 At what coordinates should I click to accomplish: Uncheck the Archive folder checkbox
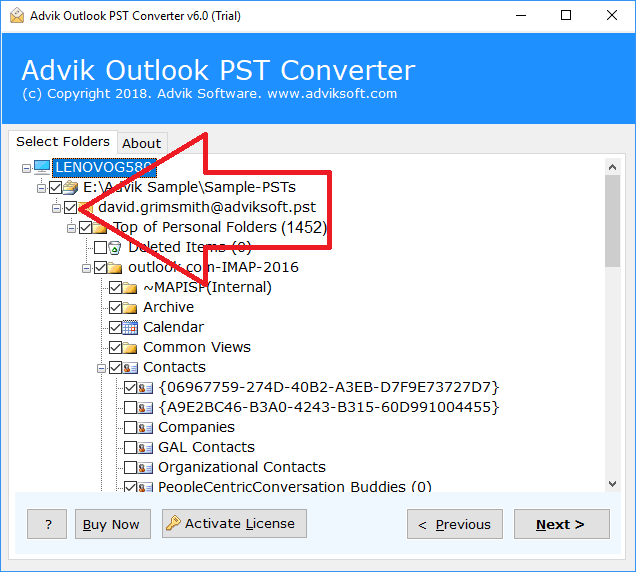[x=116, y=308]
